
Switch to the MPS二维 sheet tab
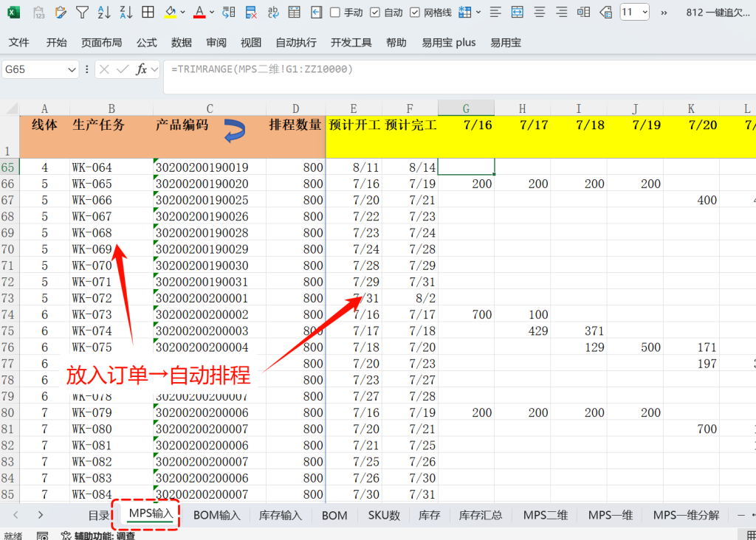point(546,515)
